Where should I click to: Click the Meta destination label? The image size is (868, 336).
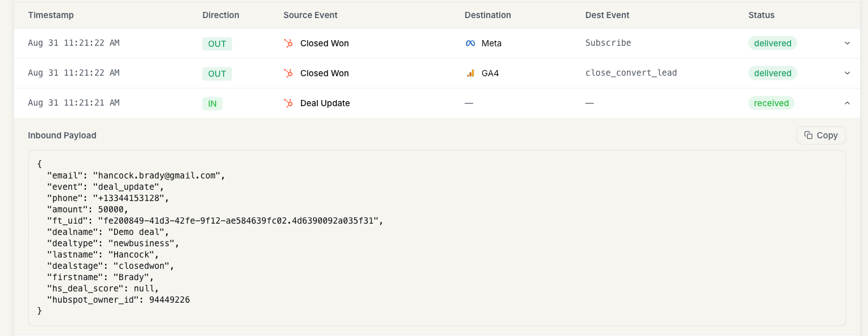coord(491,43)
